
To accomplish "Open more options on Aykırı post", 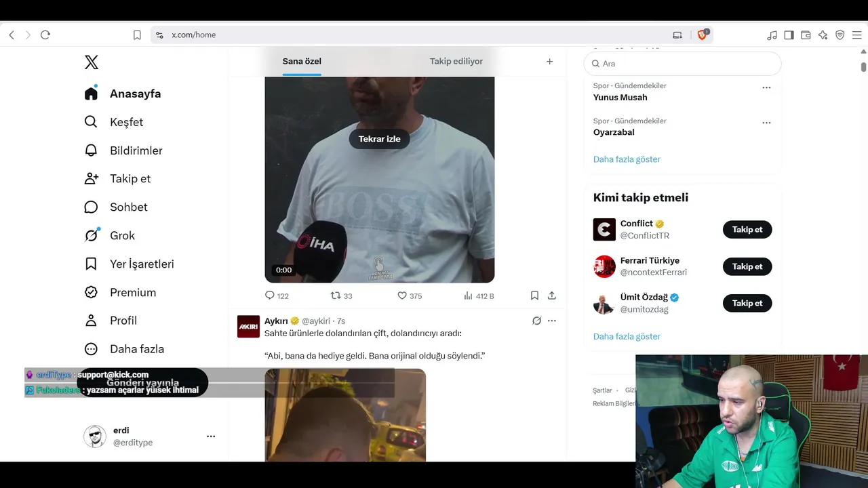I will tap(552, 321).
